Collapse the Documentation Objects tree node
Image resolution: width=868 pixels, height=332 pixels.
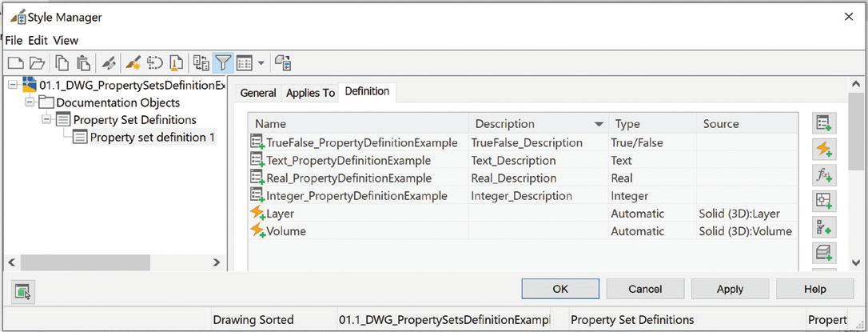30,102
